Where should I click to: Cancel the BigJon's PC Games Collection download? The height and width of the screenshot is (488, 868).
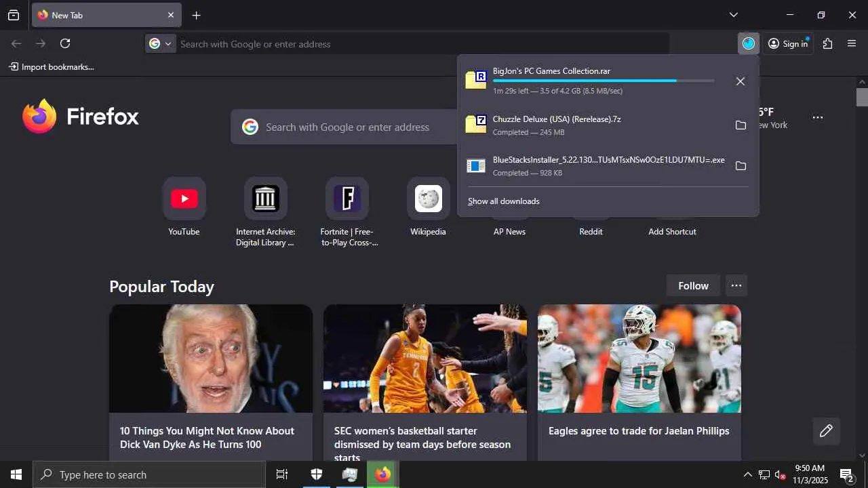tap(741, 81)
